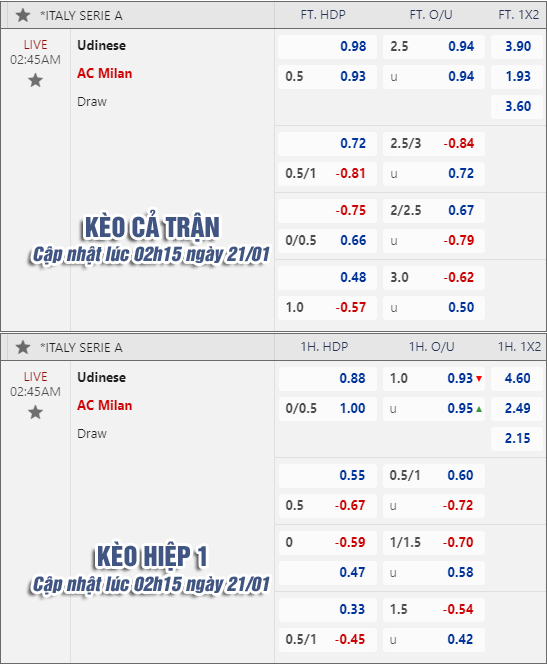Open the FT. O/U column header

(431, 15)
